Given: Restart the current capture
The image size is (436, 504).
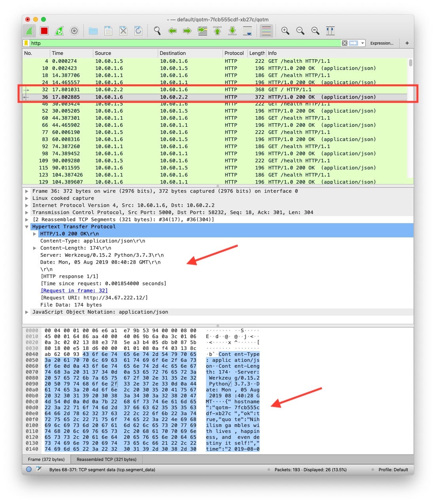Looking at the screenshot, I should (x=59, y=31).
